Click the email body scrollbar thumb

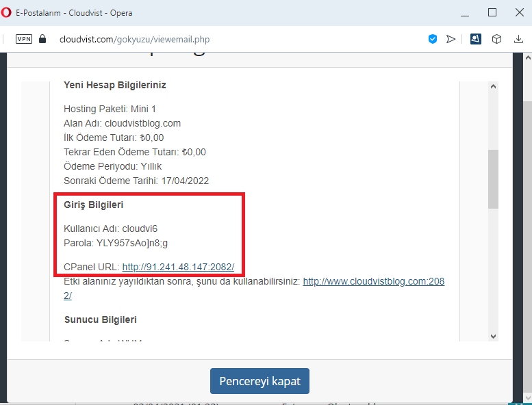point(494,179)
